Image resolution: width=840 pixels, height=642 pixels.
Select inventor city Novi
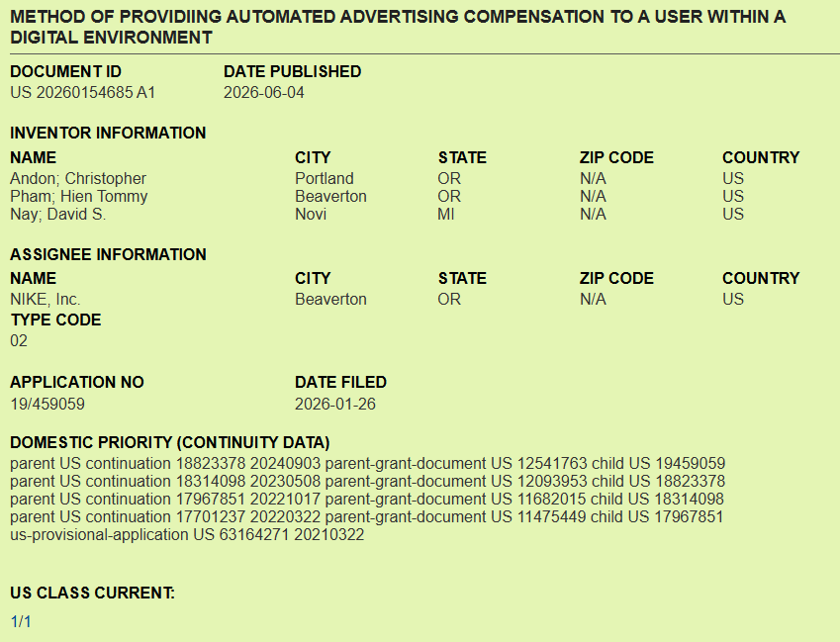point(311,215)
